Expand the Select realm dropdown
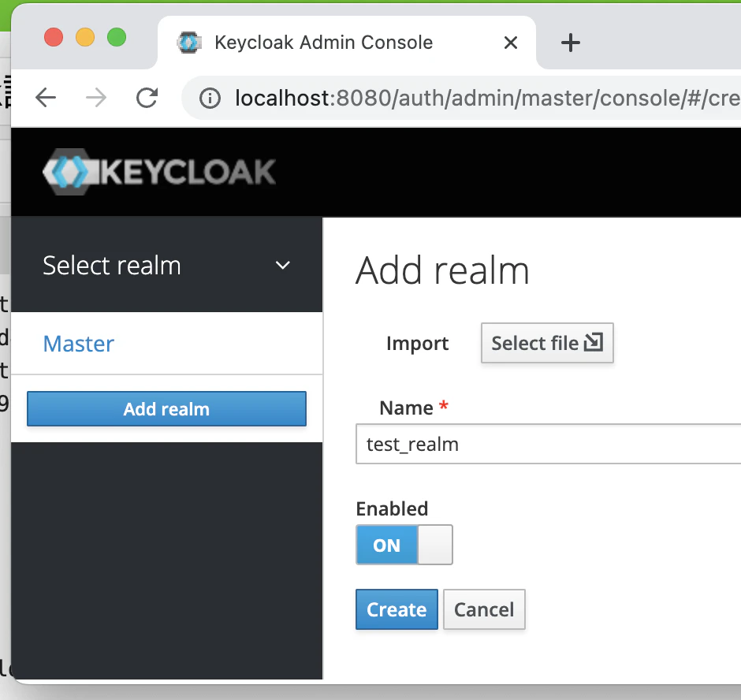The height and width of the screenshot is (700, 741). tap(166, 265)
